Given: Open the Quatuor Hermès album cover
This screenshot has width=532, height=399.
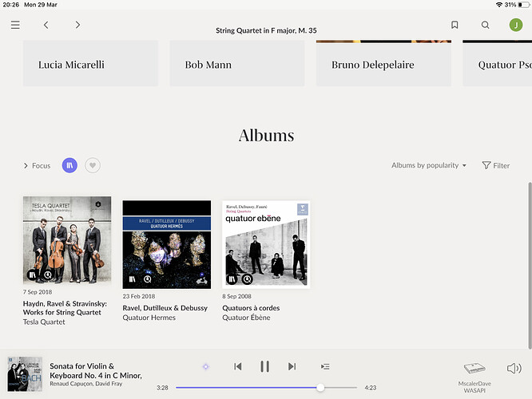Looking at the screenshot, I should click(x=167, y=244).
